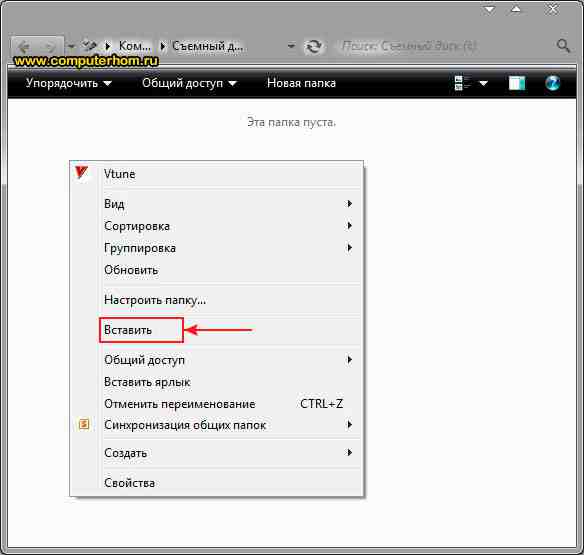Open Свойства from the context menu
The image size is (584, 555).
129,483
